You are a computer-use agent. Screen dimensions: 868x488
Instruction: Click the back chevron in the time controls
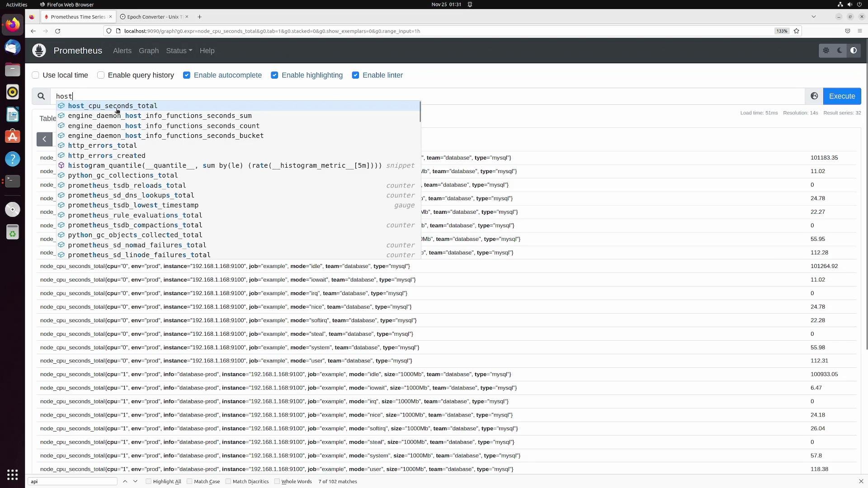pos(44,139)
